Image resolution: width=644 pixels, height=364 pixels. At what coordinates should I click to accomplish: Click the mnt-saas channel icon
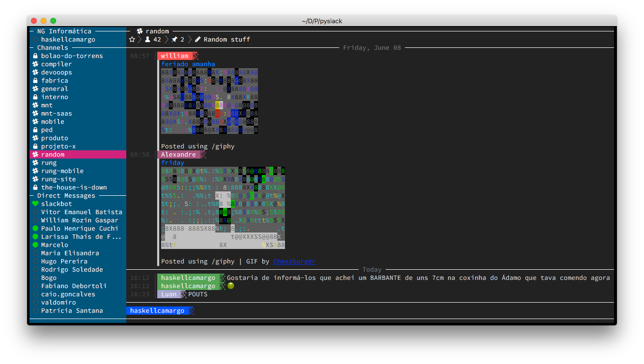[35, 114]
